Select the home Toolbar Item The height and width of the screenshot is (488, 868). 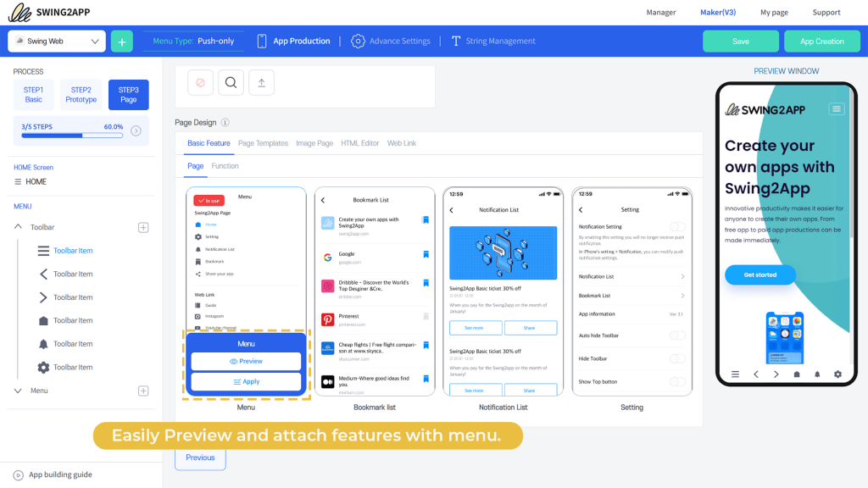click(x=65, y=320)
